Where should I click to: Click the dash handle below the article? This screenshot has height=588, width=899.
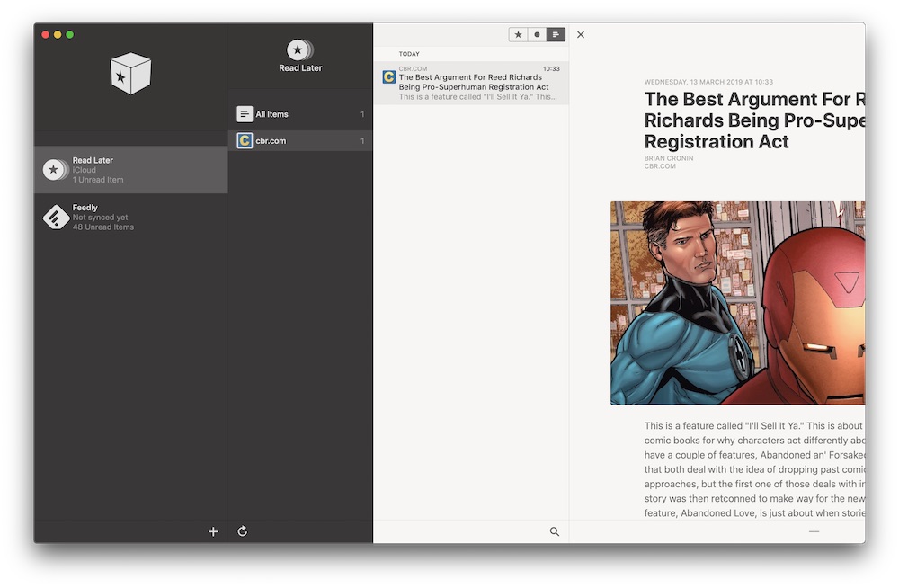coord(814,531)
